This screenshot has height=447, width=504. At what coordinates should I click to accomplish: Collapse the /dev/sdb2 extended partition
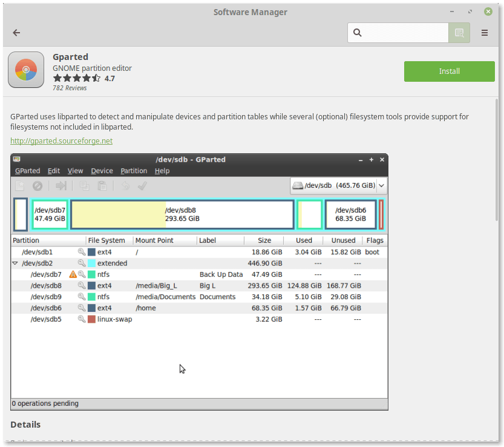point(15,263)
